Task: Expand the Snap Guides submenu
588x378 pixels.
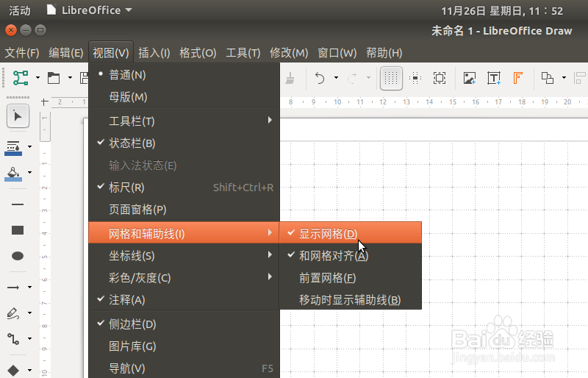Action: [x=184, y=256]
